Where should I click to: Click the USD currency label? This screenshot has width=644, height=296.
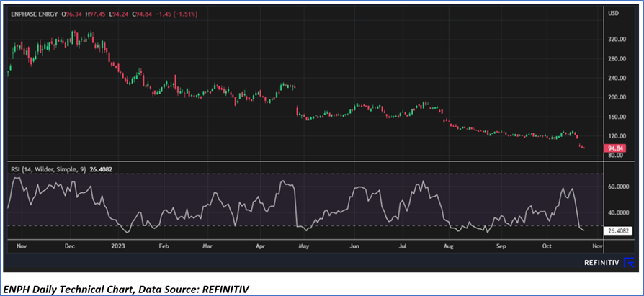[x=614, y=14]
